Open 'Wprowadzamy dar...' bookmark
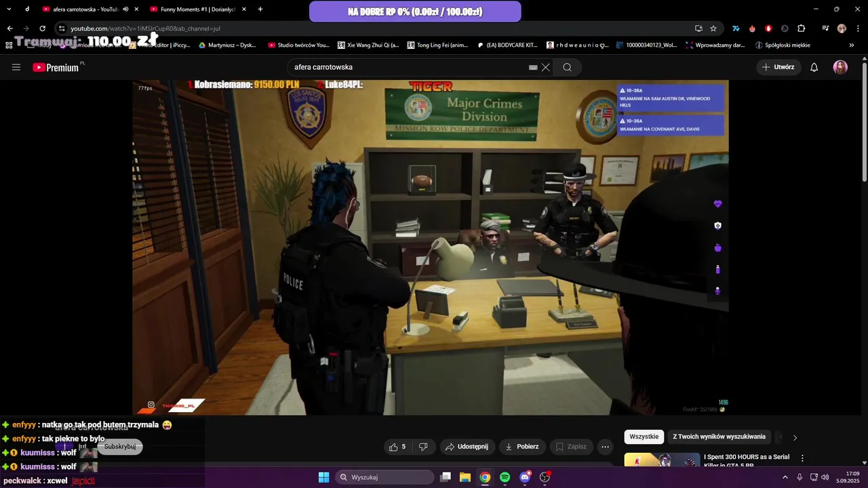868x488 pixels. (x=715, y=45)
